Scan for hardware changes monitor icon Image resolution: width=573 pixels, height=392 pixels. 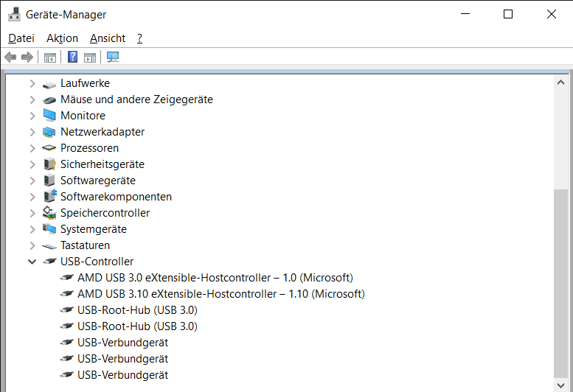coord(113,57)
